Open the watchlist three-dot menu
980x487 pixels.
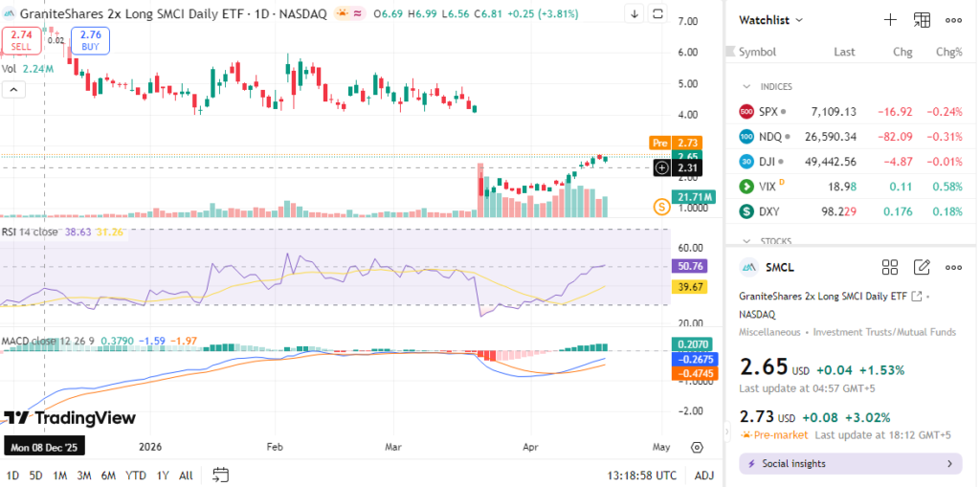953,19
